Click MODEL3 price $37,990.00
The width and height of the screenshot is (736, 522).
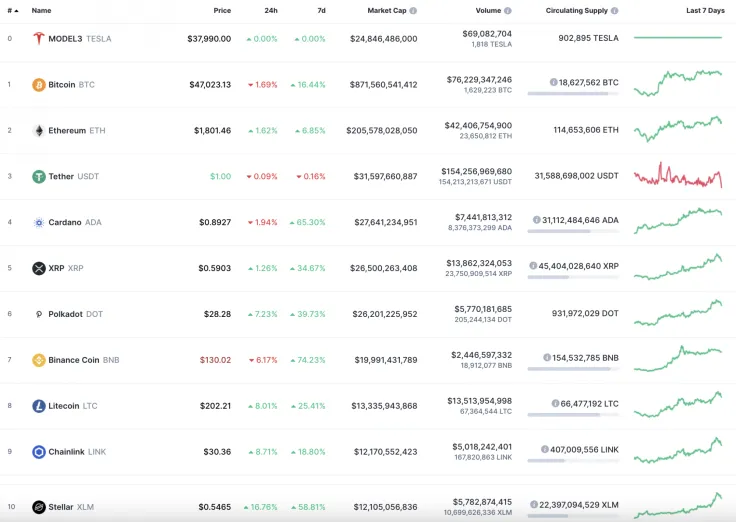click(x=209, y=39)
